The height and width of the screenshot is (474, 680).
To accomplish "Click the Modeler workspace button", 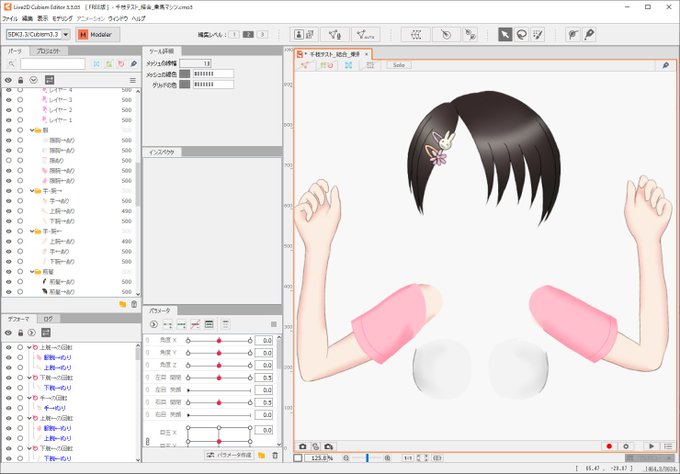I will 98,34.
